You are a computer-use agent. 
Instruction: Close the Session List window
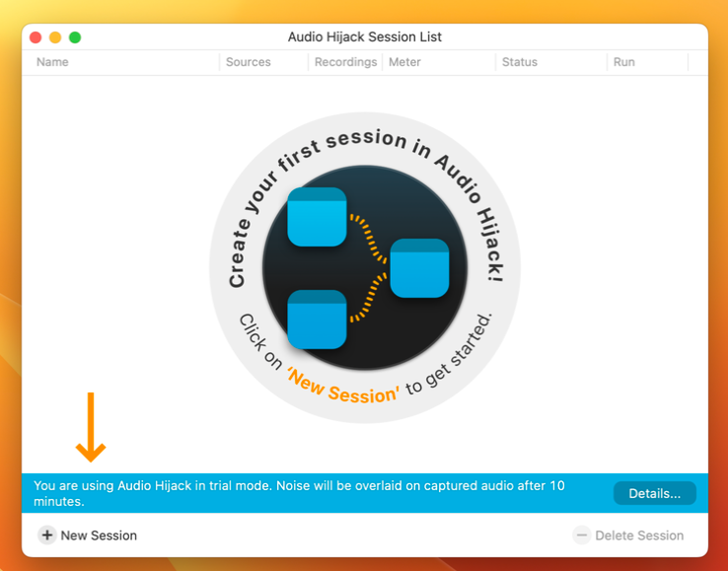(x=36, y=37)
